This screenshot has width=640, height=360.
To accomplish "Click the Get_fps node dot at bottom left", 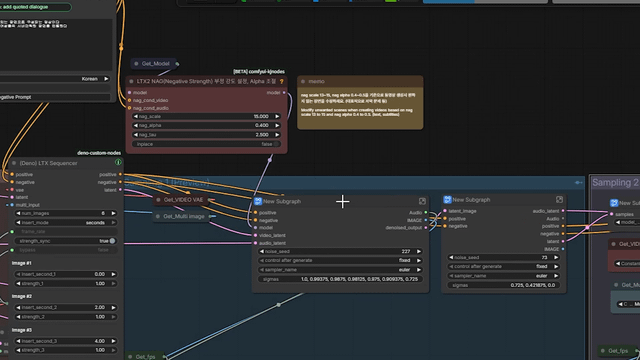I will point(130,357).
